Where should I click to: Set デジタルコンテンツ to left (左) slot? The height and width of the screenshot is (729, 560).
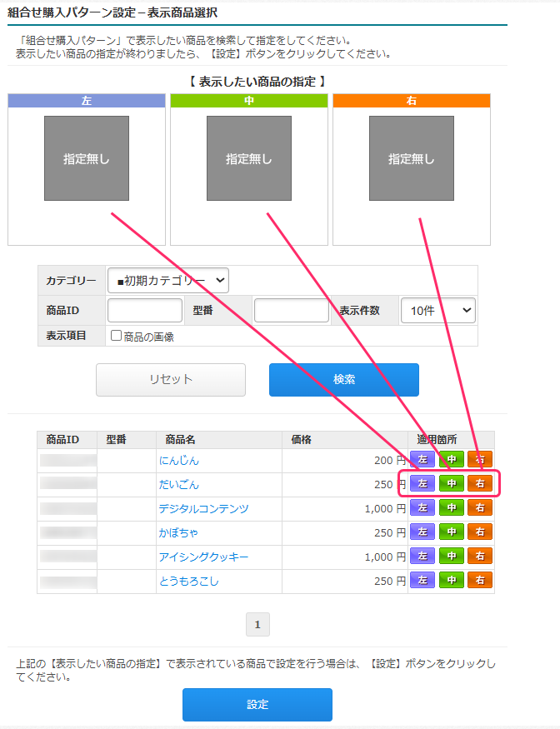pos(422,507)
